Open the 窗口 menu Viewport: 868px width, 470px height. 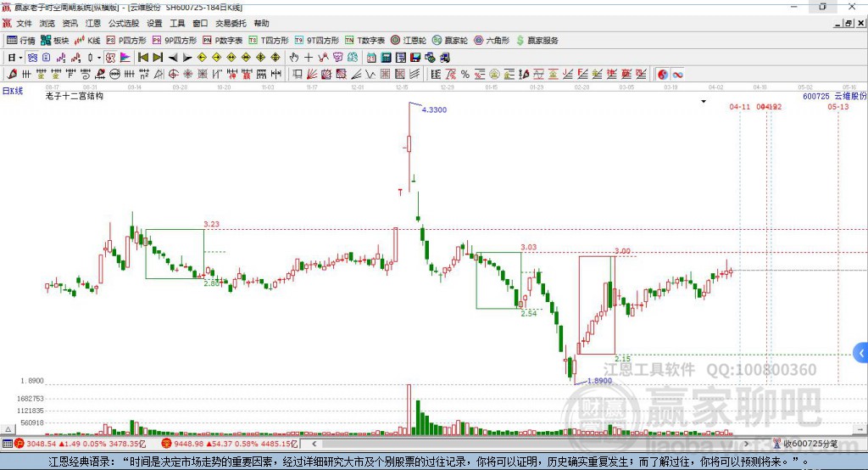coord(200,23)
